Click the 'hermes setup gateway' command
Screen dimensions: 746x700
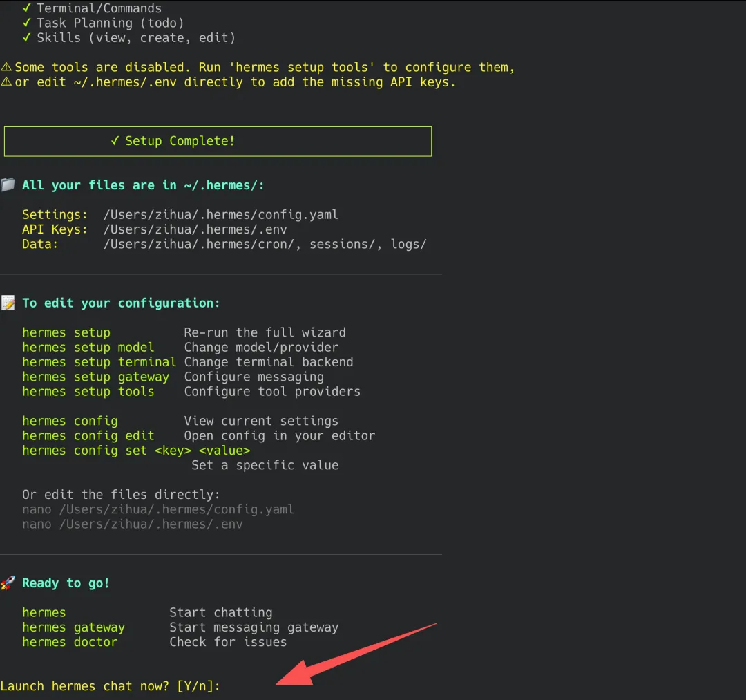click(95, 377)
